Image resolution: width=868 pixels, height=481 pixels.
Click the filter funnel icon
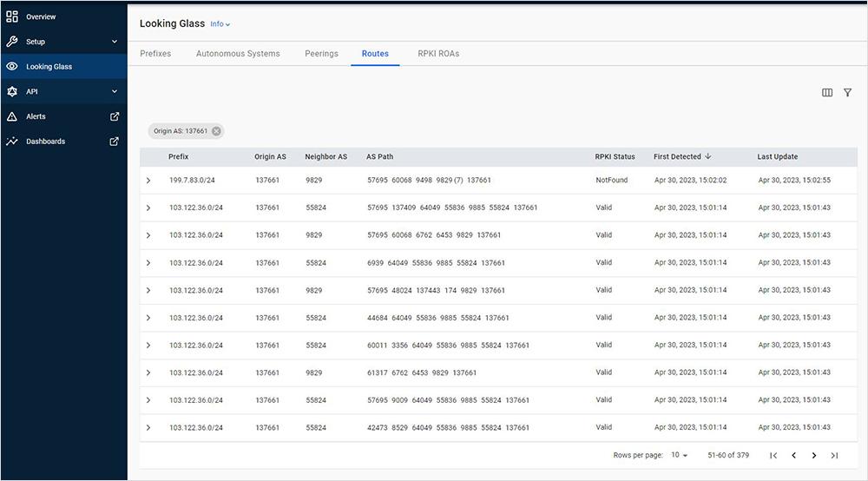(x=847, y=93)
